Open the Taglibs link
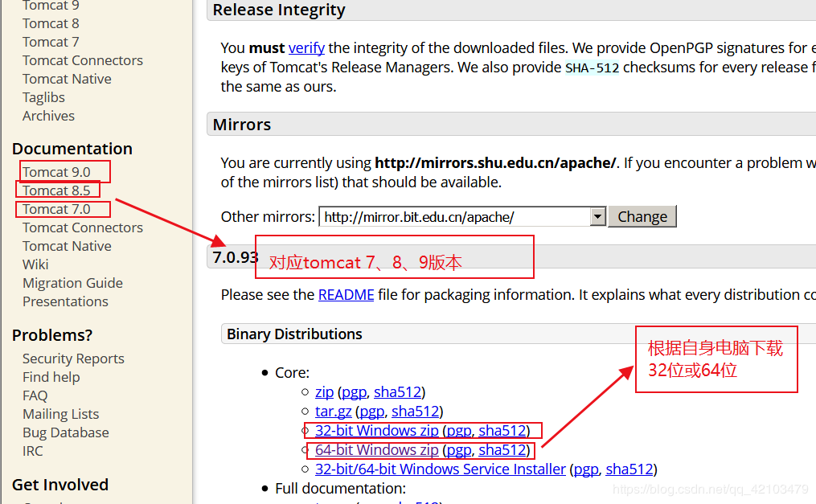The height and width of the screenshot is (504, 816). click(43, 97)
